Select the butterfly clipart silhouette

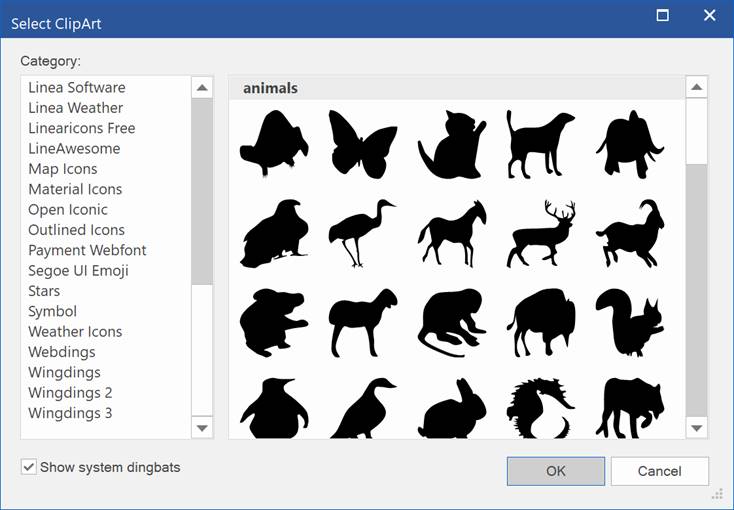(x=363, y=144)
